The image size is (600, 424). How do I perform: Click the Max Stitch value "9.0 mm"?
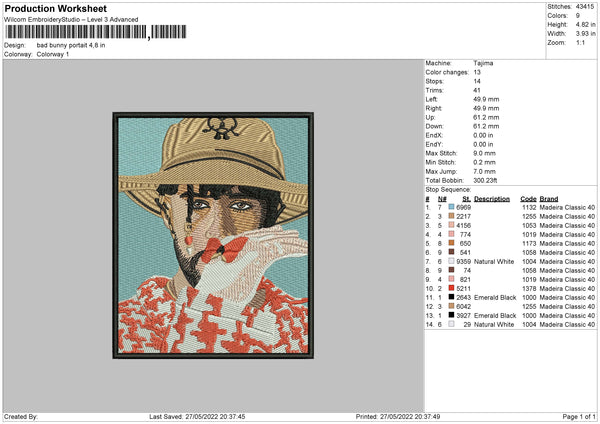[x=484, y=153]
